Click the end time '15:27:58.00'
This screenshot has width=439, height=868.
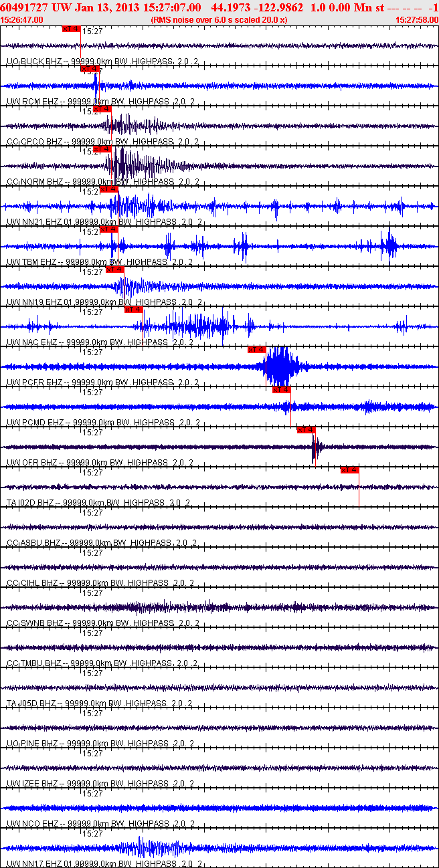(x=417, y=20)
